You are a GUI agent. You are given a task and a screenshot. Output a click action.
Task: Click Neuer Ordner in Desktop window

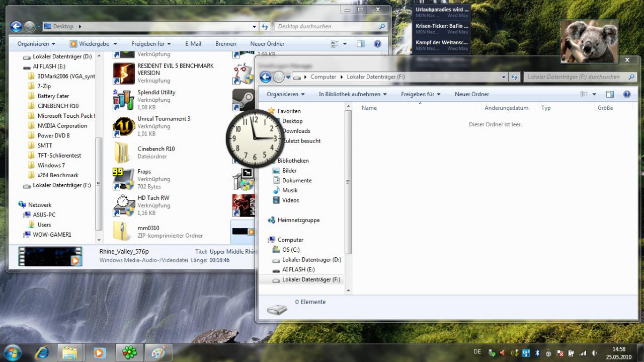[x=267, y=44]
